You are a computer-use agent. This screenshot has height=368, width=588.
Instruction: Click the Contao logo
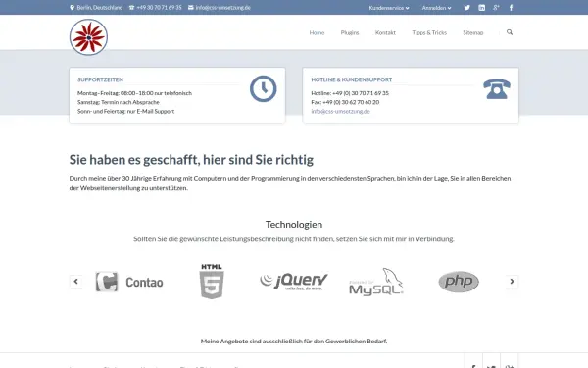pyautogui.click(x=129, y=282)
